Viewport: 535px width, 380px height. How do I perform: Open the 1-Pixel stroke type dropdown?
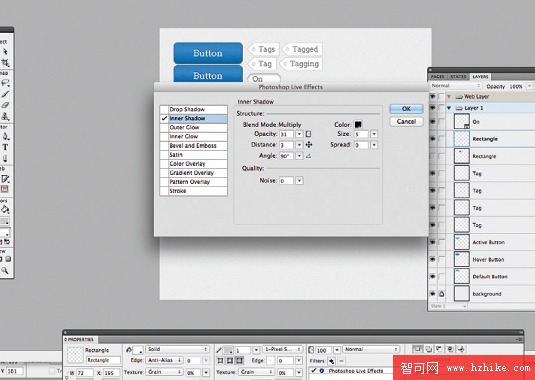click(283, 349)
